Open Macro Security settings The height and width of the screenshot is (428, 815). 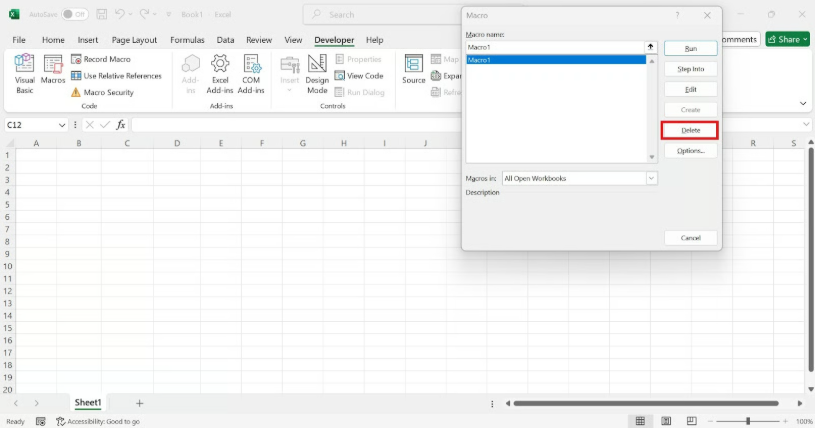coord(108,92)
